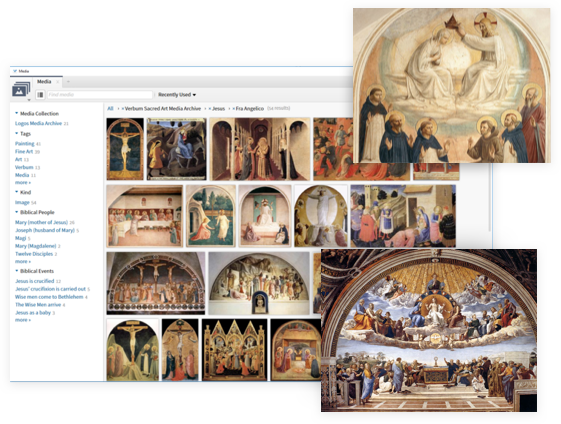This screenshot has height=424, width=561.
Task: Filter by Jesus as a baby
Action: pos(33,312)
